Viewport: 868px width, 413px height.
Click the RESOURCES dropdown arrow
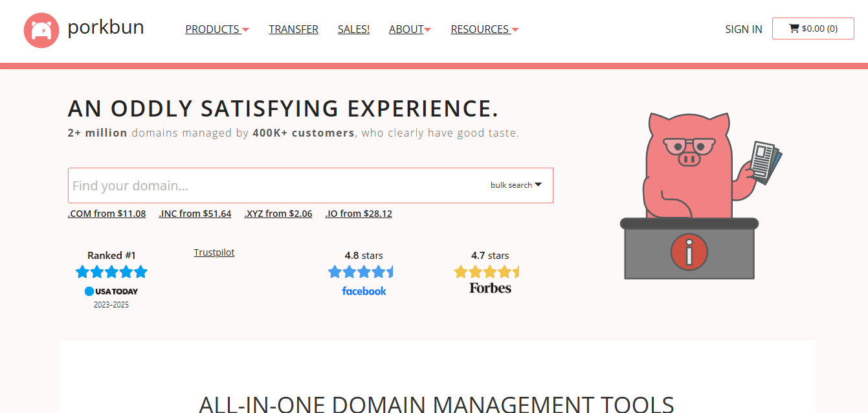pyautogui.click(x=515, y=30)
